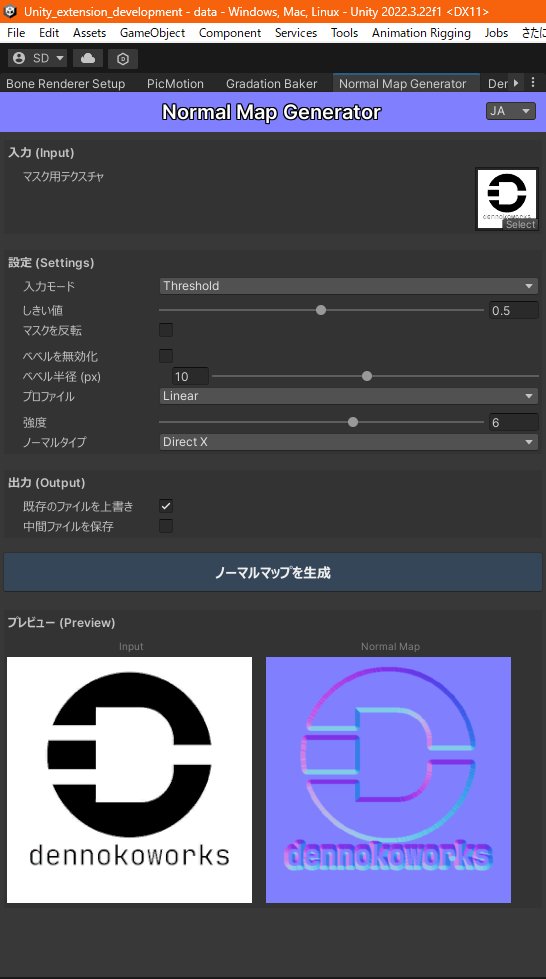
Task: Click the ノーマルタイプ label
Action: (x=54, y=442)
